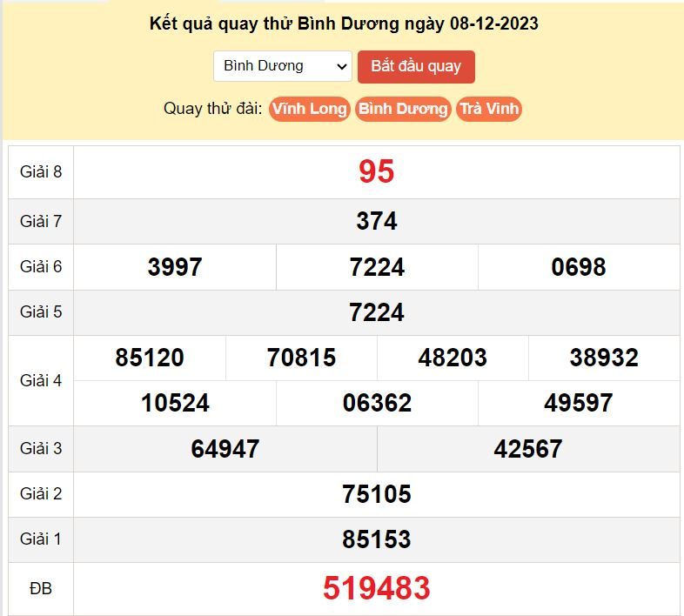Click the Giải 4 number 49597
Viewport: 684px width, 616px height.
(x=579, y=403)
